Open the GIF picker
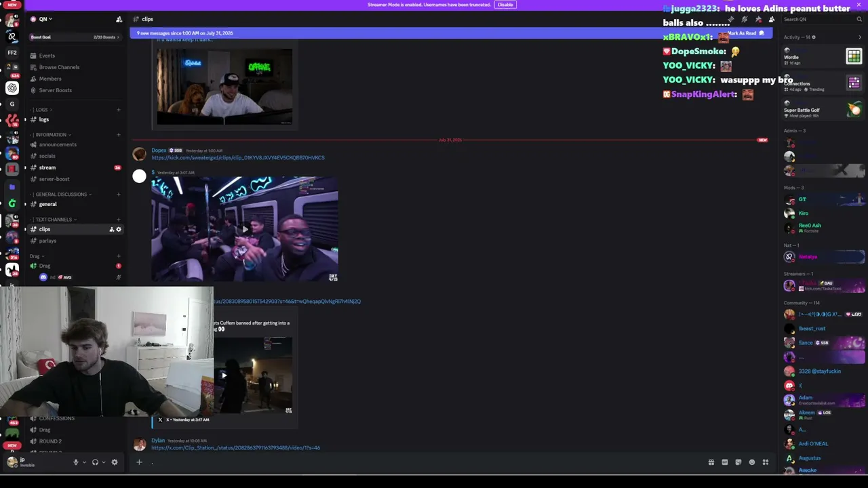 click(725, 462)
